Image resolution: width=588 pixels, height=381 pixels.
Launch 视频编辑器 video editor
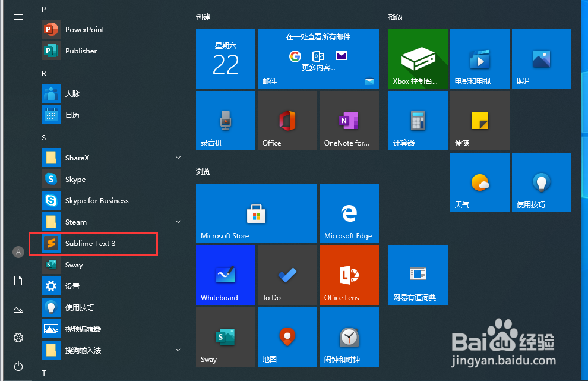click(112, 329)
